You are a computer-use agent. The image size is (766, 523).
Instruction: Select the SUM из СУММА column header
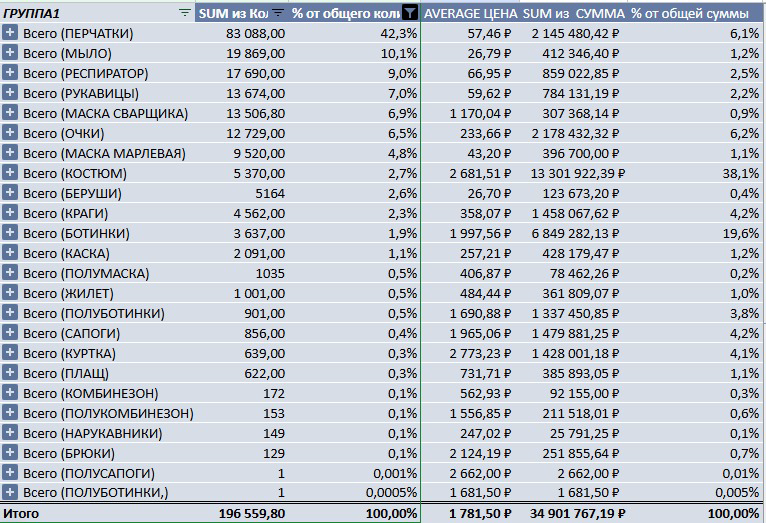(573, 13)
